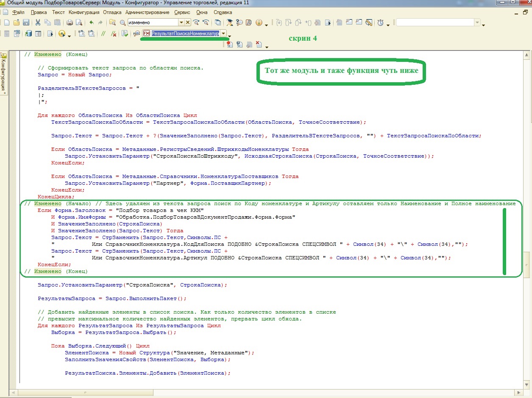Click the Print icon in the toolbar

(69, 22)
